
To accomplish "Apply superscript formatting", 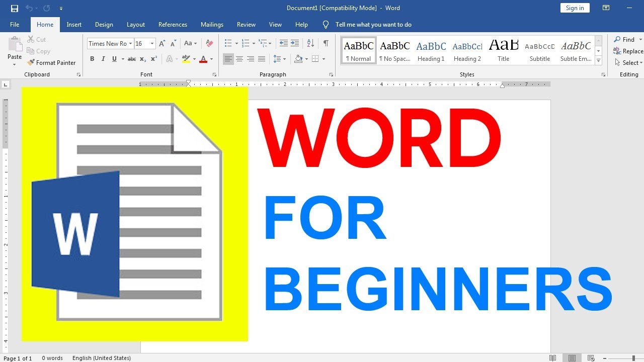I will click(x=154, y=59).
